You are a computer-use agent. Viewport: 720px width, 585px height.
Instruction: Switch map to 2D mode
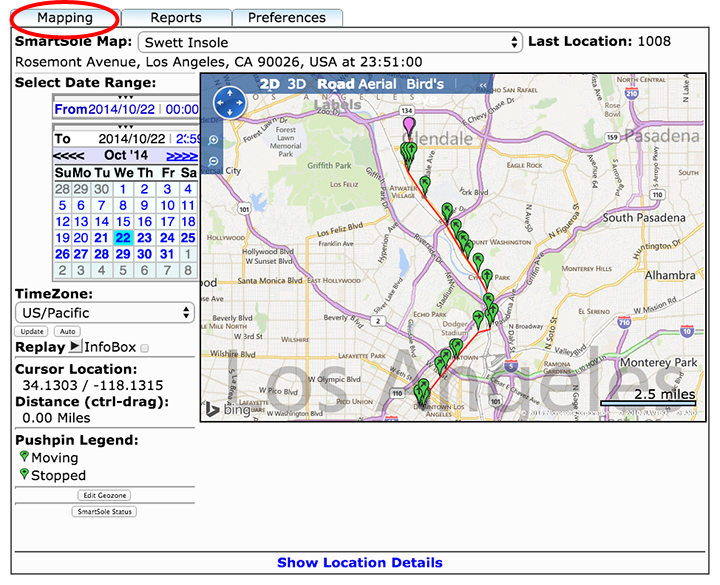click(270, 84)
